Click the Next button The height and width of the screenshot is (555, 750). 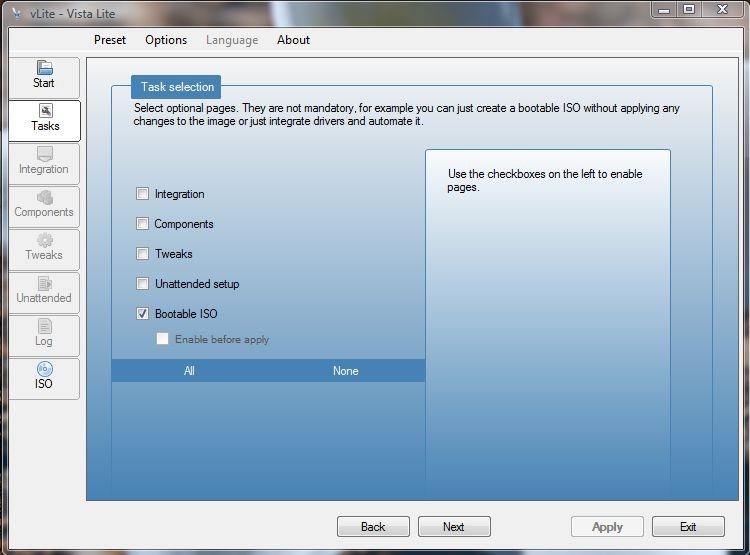point(454,527)
